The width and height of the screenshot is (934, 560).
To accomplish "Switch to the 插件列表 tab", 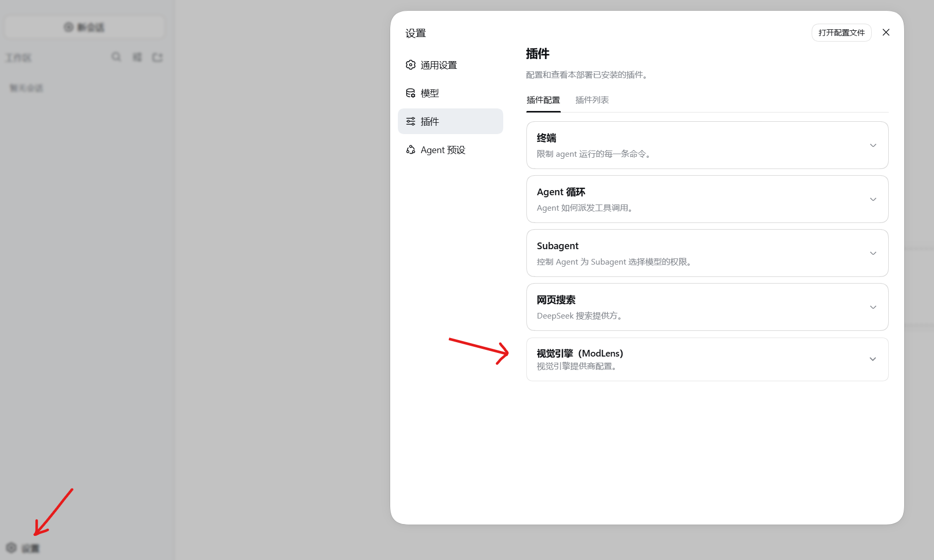I will pos(592,100).
